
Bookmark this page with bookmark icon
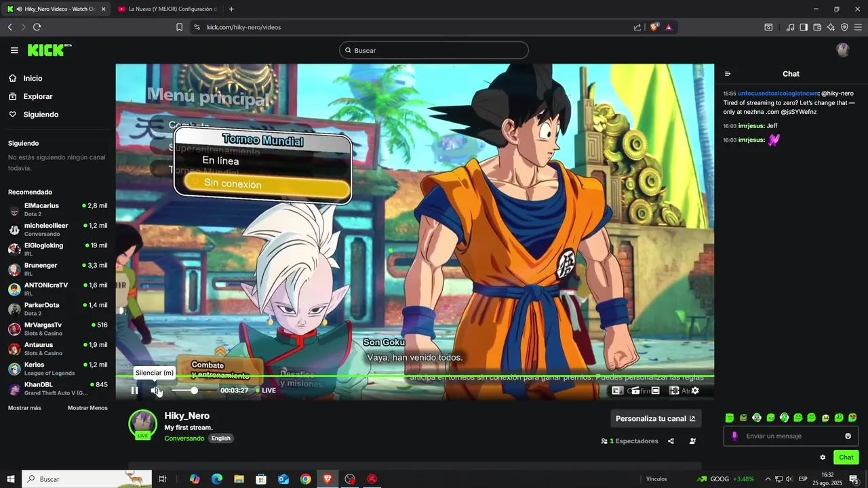[x=179, y=27]
